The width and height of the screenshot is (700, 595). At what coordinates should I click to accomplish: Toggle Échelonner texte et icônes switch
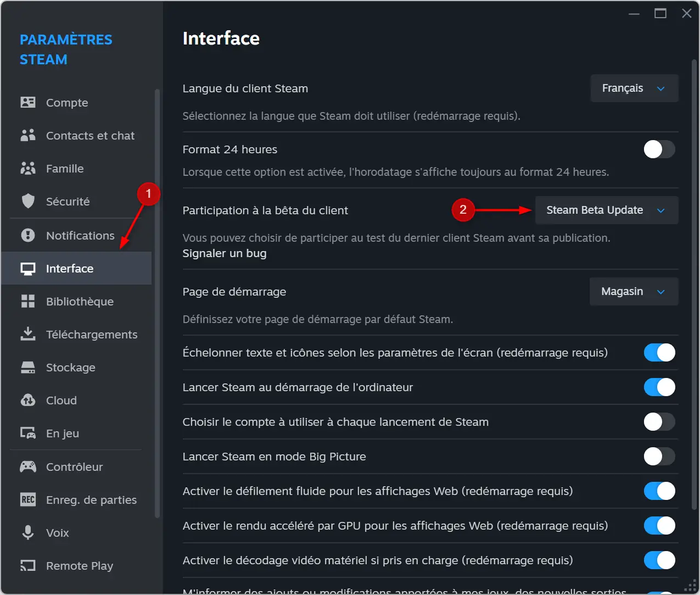tap(659, 352)
